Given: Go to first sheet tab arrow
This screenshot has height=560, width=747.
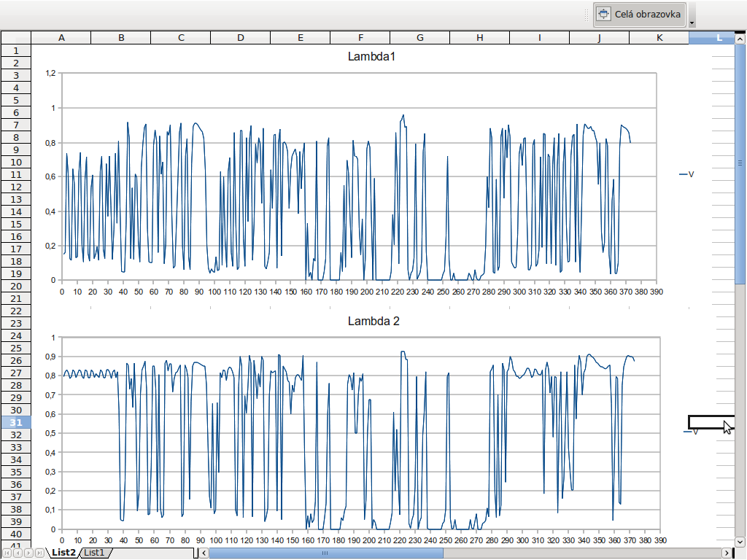Looking at the screenshot, I should click(x=7, y=553).
